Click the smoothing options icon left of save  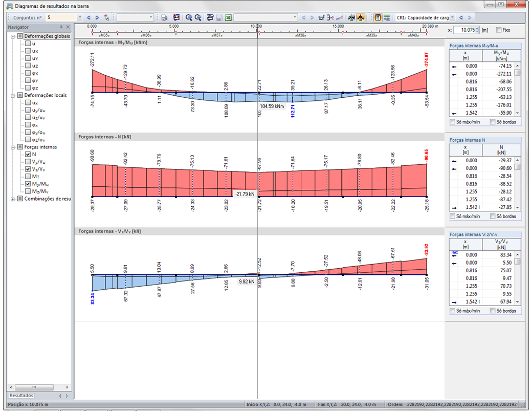pos(210,17)
